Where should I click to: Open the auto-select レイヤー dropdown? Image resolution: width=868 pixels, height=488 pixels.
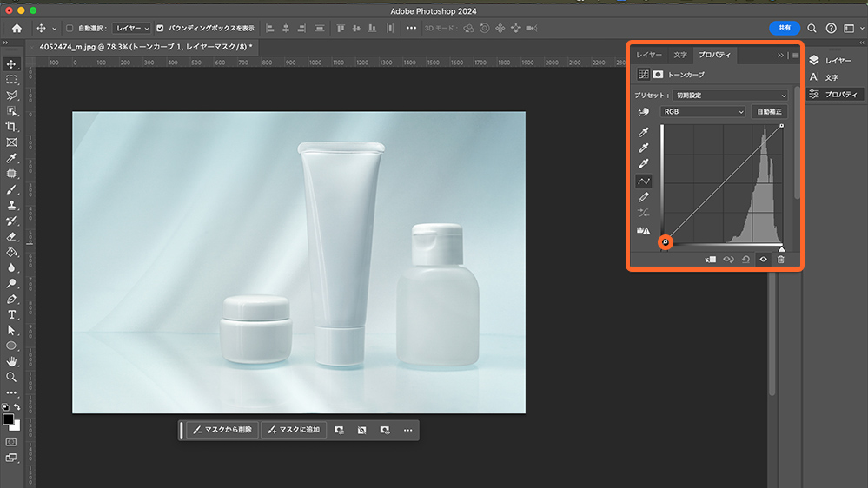132,29
